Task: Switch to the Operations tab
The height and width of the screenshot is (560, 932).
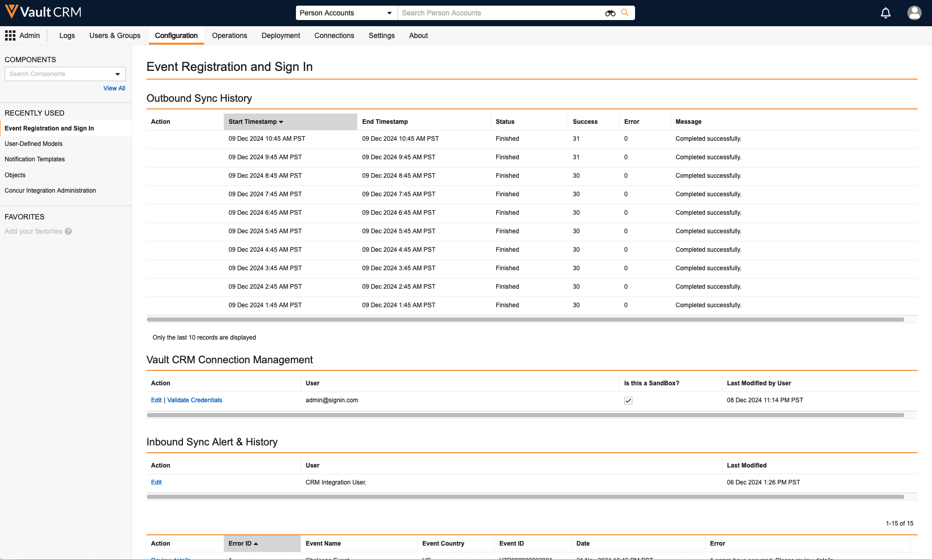Action: point(229,35)
